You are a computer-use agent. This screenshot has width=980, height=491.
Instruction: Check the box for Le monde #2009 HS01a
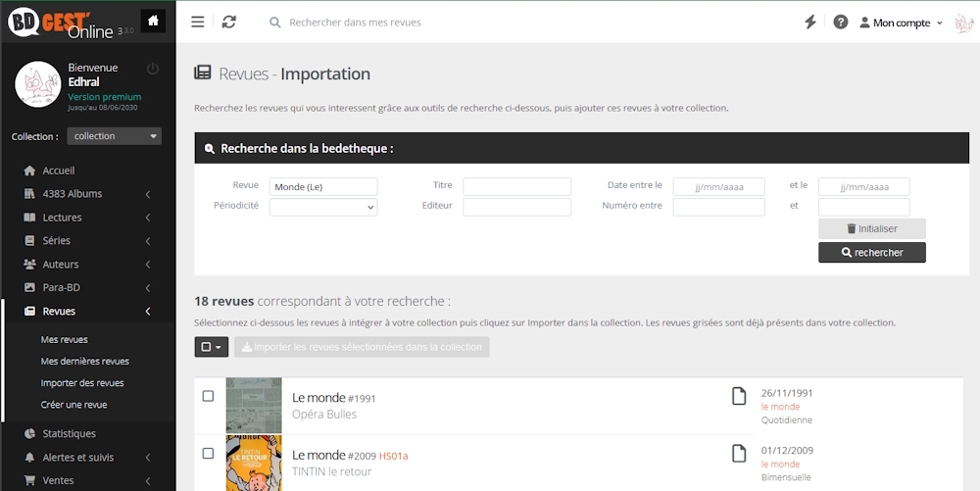[x=208, y=453]
